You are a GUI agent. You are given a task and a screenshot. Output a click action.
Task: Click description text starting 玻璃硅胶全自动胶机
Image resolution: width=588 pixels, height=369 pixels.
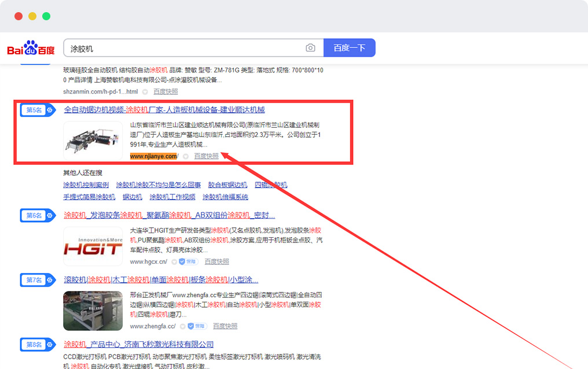click(193, 75)
